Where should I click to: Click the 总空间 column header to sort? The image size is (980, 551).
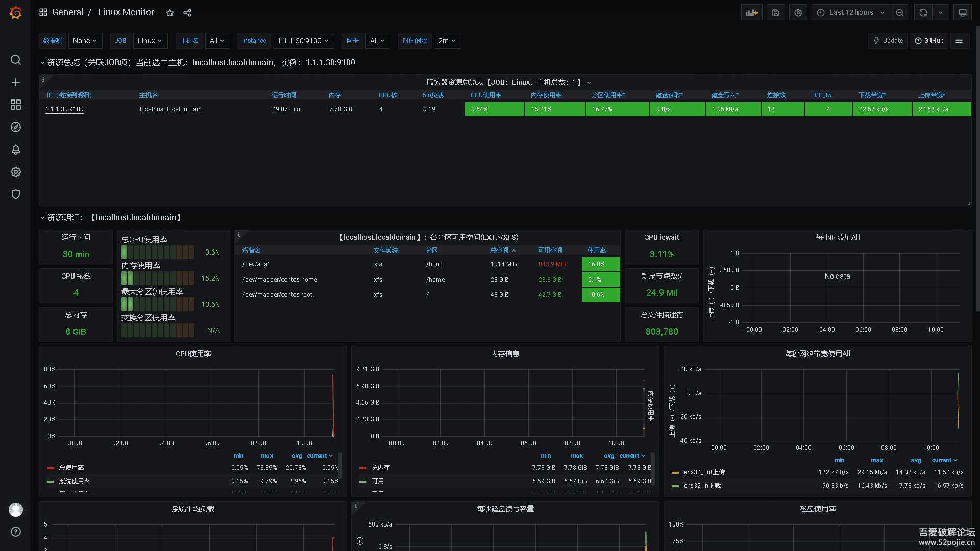coord(499,251)
